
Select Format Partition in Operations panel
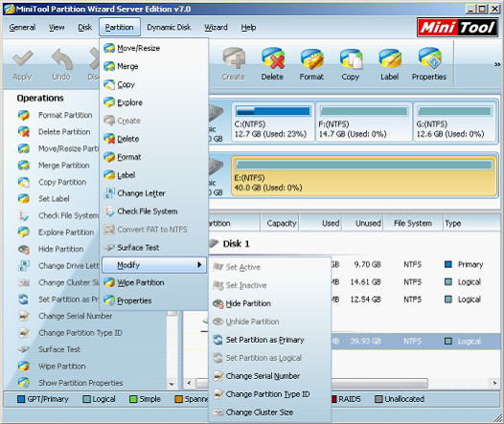point(55,115)
